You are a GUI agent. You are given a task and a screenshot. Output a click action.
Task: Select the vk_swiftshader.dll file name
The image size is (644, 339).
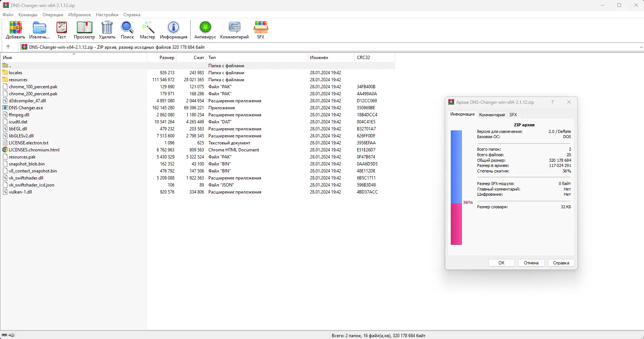(x=26, y=178)
